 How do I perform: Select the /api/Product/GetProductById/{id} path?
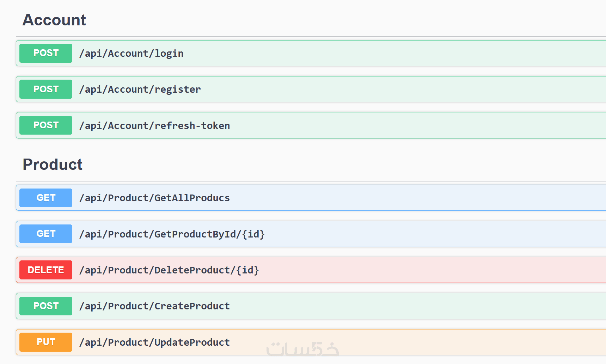[172, 234]
